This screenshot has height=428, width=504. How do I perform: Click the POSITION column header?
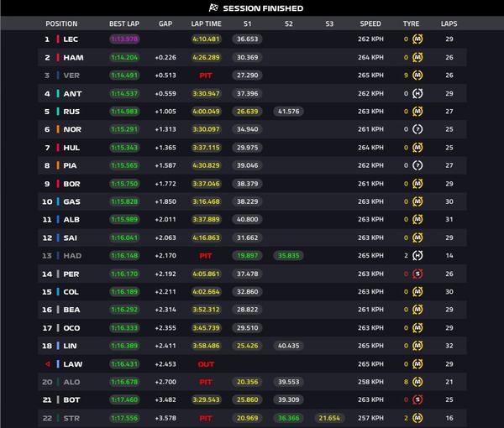pyautogui.click(x=61, y=23)
